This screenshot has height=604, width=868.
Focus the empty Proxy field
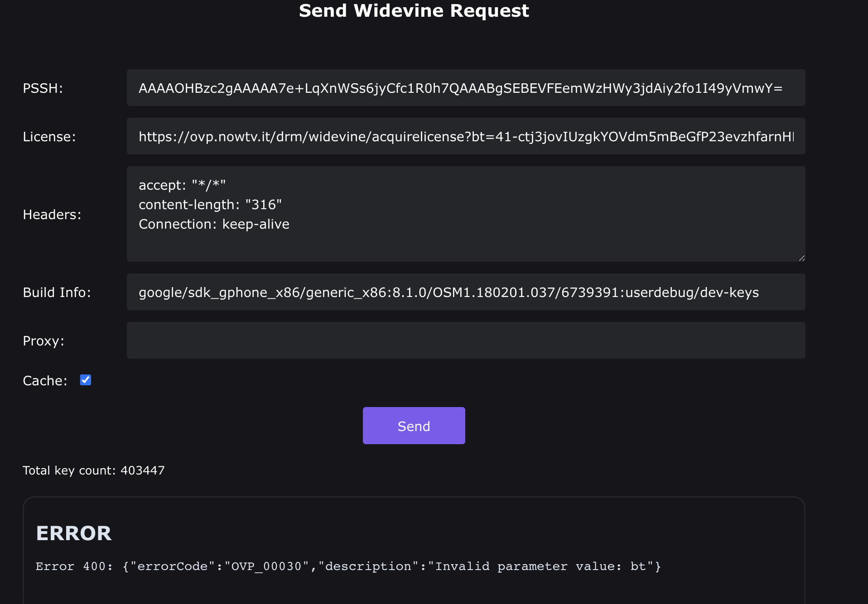(x=466, y=340)
